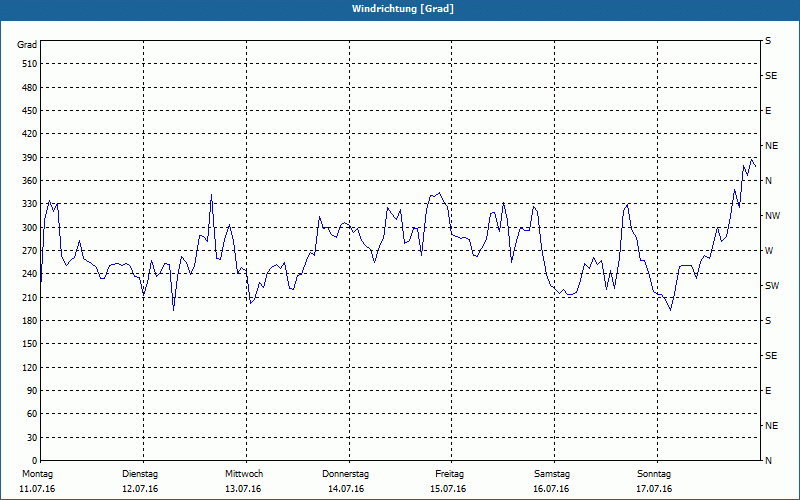The width and height of the screenshot is (800, 500).
Task: Select the 450 value on the degree axis
Action: tap(30, 111)
